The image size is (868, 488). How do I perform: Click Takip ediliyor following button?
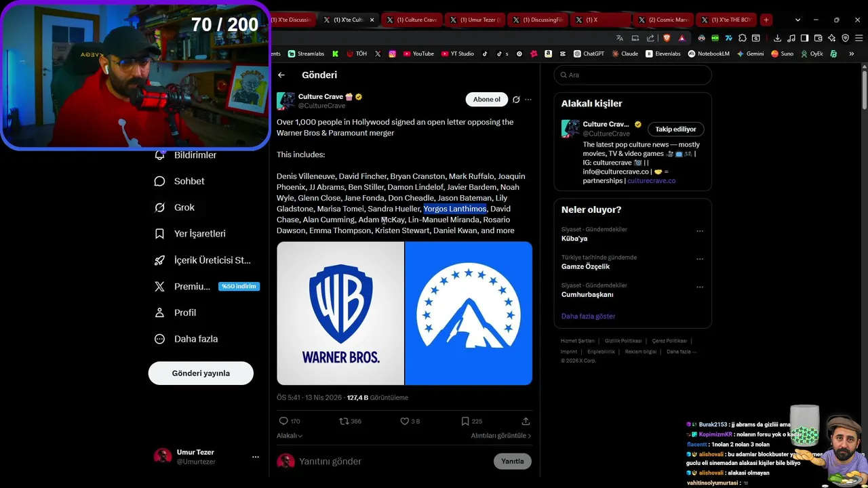(676, 129)
